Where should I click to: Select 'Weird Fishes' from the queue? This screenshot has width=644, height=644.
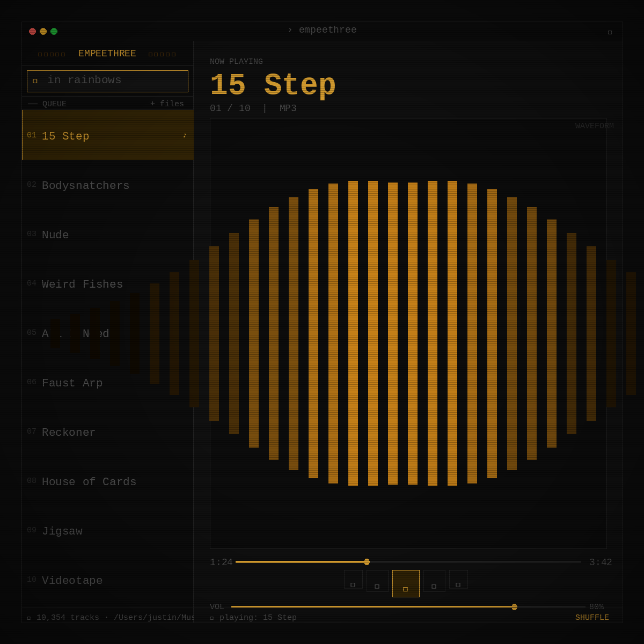pyautogui.click(x=82, y=284)
